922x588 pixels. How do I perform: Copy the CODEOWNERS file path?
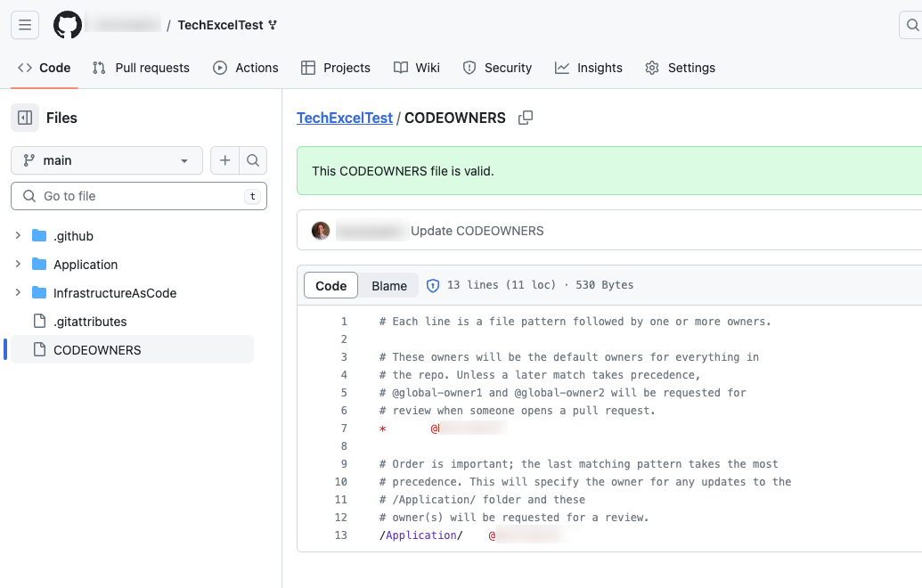[526, 118]
